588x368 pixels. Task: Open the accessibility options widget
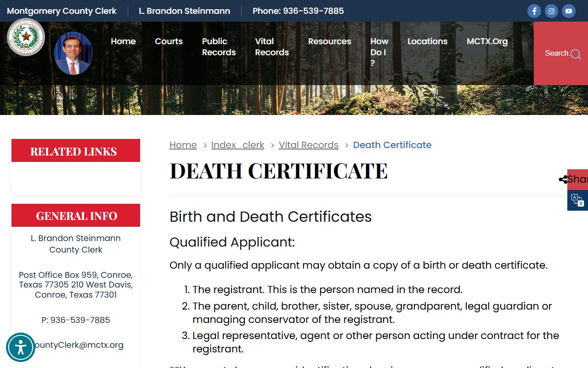[21, 347]
